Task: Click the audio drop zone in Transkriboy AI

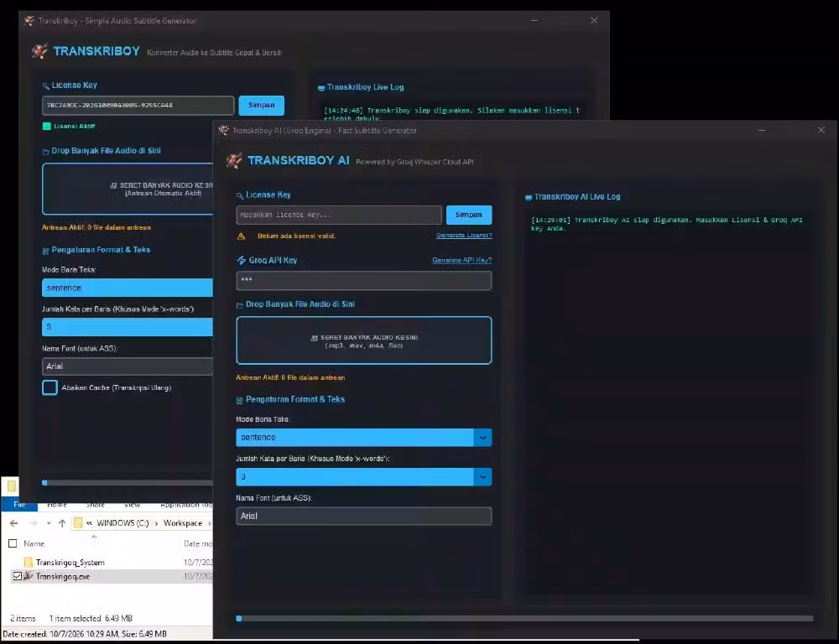Action: pos(364,340)
